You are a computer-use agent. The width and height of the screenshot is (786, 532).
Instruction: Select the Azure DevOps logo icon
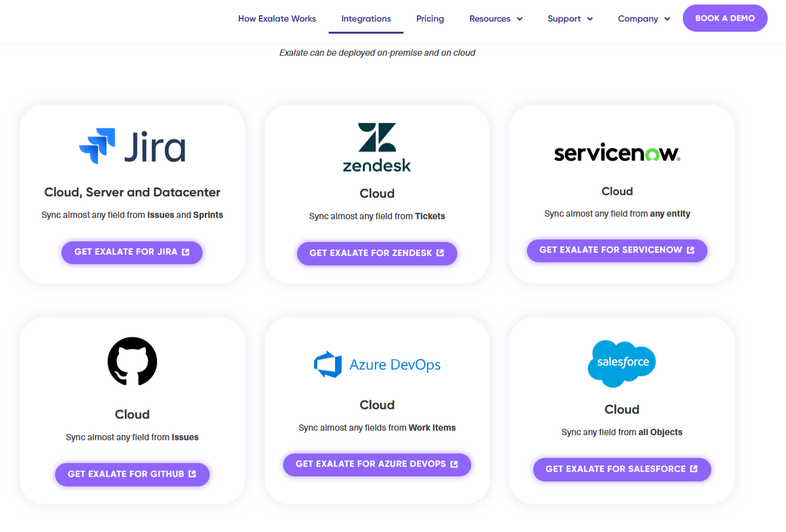329,364
